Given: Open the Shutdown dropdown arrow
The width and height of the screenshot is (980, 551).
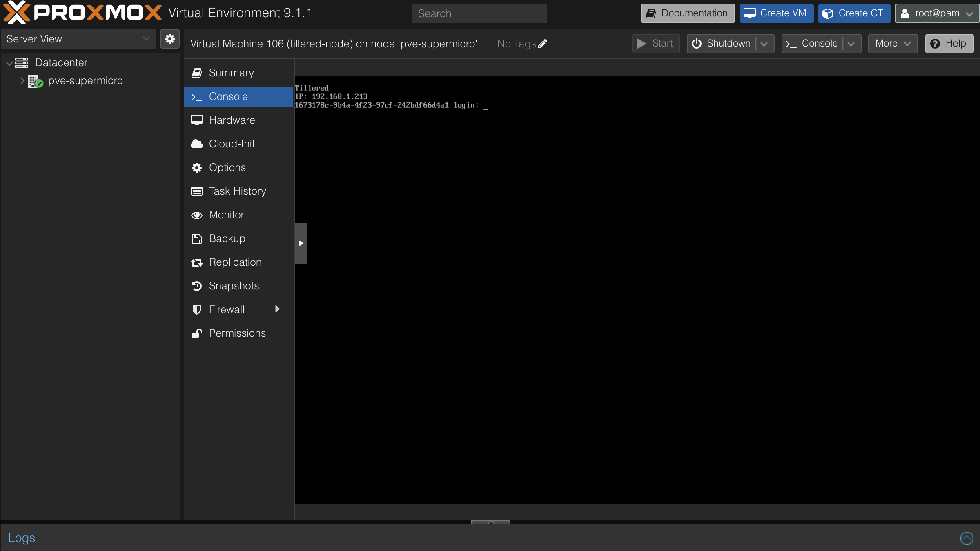Looking at the screenshot, I should [x=764, y=44].
